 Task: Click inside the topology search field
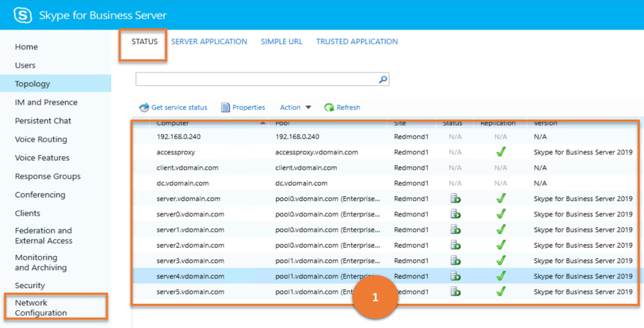(x=257, y=79)
